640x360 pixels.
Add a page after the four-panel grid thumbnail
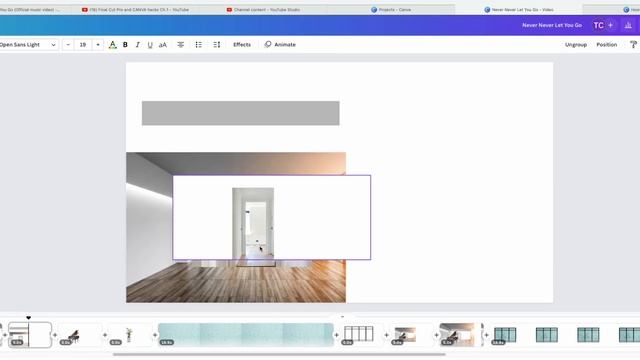point(387,335)
